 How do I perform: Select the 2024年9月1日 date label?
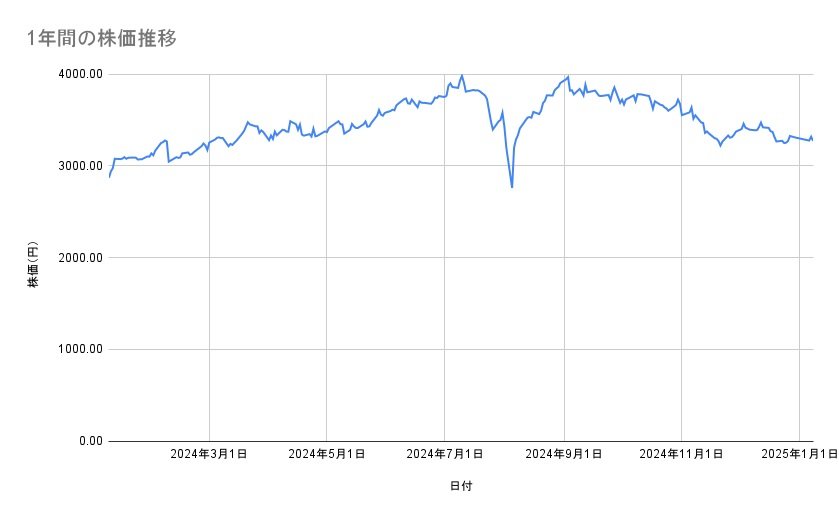564,455
